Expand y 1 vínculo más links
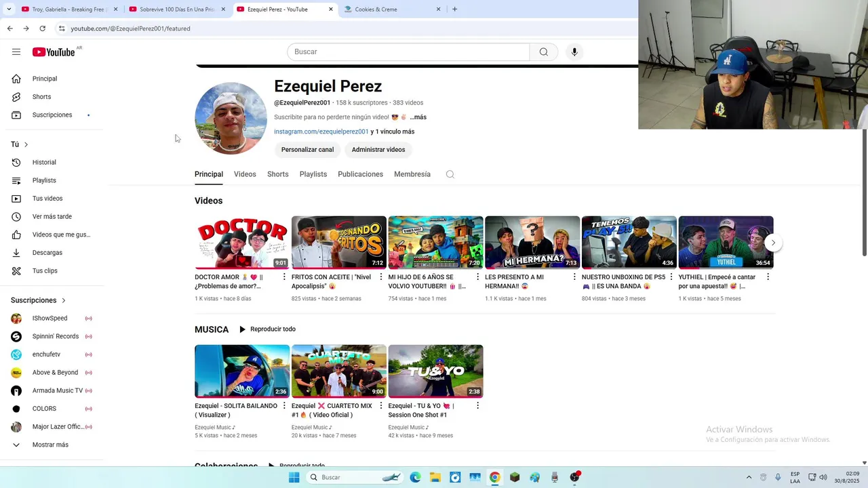This screenshot has height=488, width=868. [x=393, y=131]
